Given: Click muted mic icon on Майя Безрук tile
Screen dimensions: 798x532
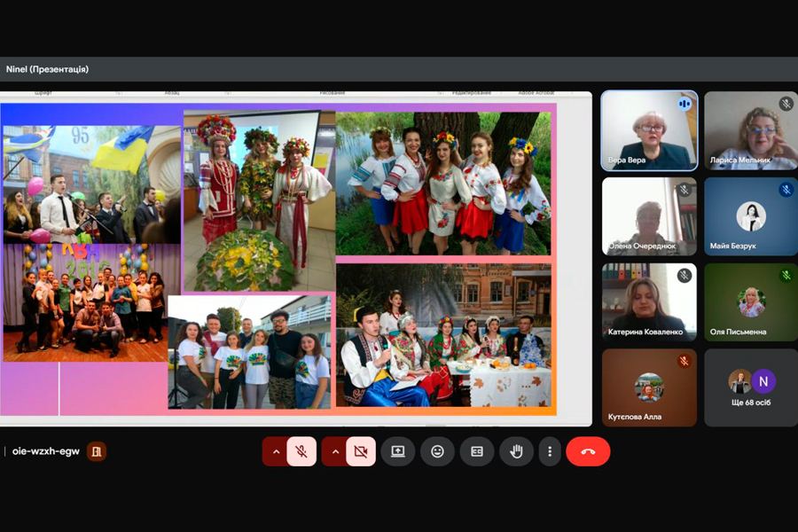Looking at the screenshot, I should [786, 190].
